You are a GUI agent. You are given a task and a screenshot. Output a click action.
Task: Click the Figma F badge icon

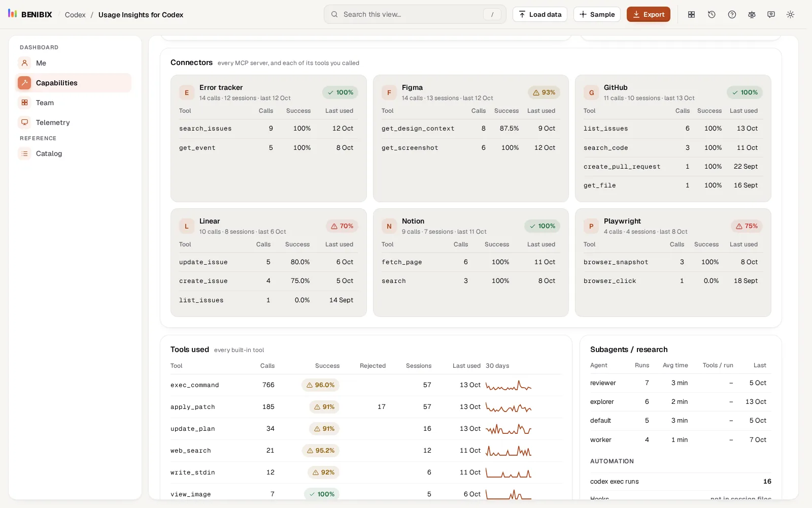[389, 92]
